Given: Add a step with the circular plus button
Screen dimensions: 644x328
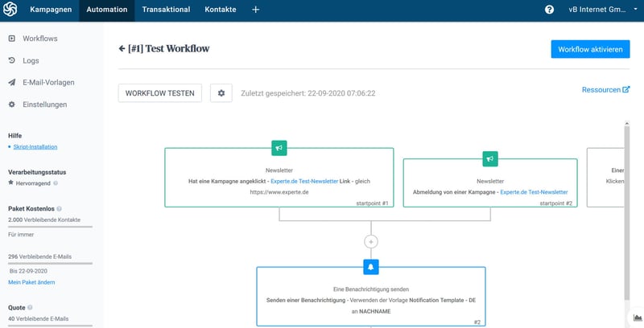Looking at the screenshot, I should pyautogui.click(x=371, y=242).
